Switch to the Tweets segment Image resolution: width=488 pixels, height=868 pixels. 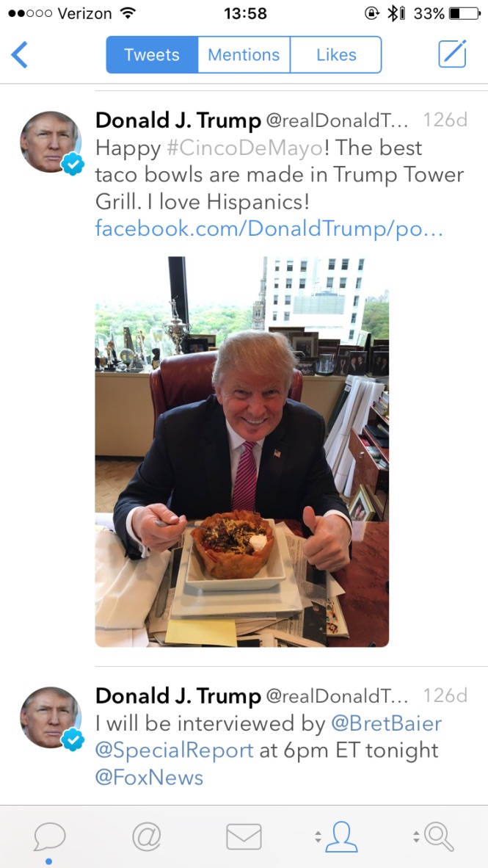coord(152,55)
